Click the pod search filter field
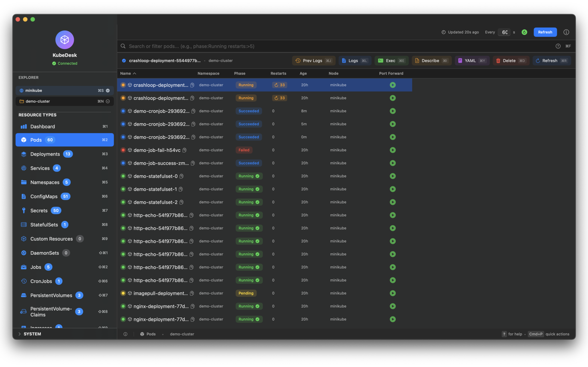Image resolution: width=588 pixels, height=367 pixels. click(x=340, y=46)
